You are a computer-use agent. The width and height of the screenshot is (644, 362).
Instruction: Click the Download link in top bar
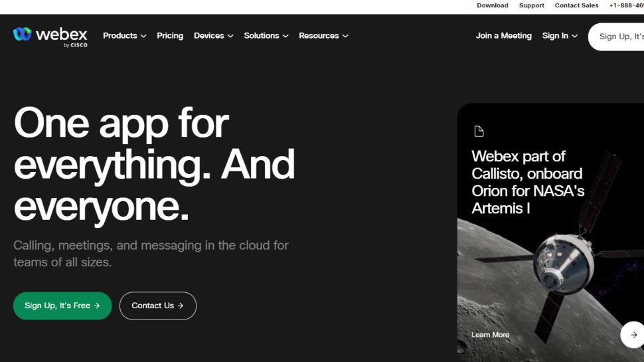pyautogui.click(x=493, y=5)
